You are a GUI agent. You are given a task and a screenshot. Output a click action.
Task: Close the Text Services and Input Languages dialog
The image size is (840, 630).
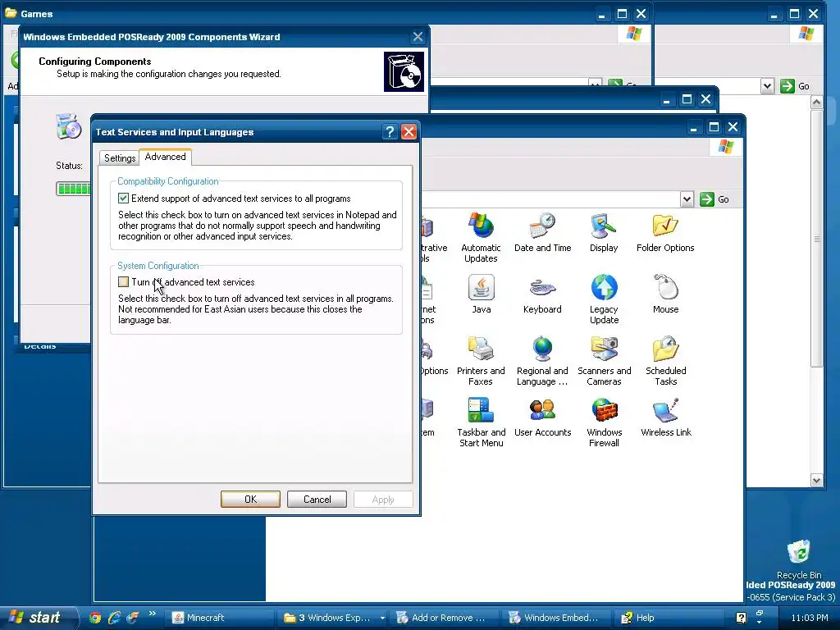409,132
